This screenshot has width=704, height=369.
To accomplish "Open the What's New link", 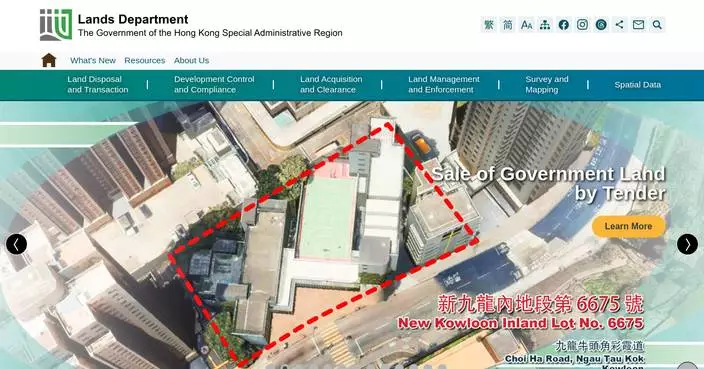I will click(93, 61).
